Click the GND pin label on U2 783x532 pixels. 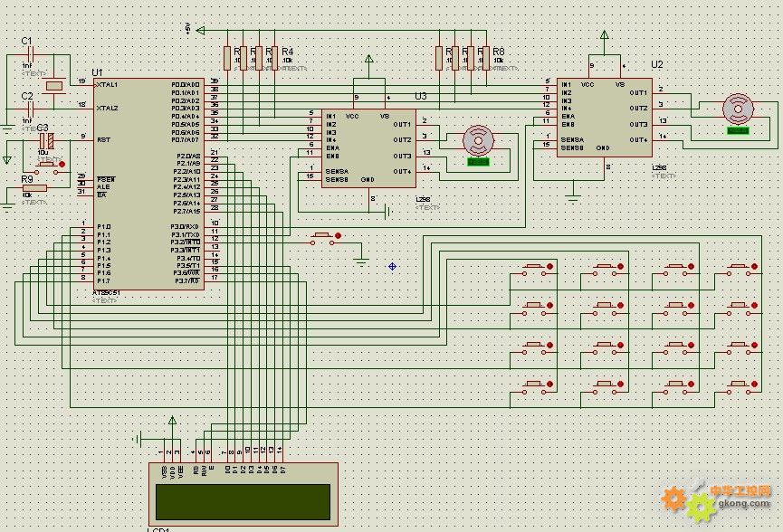coord(603,147)
